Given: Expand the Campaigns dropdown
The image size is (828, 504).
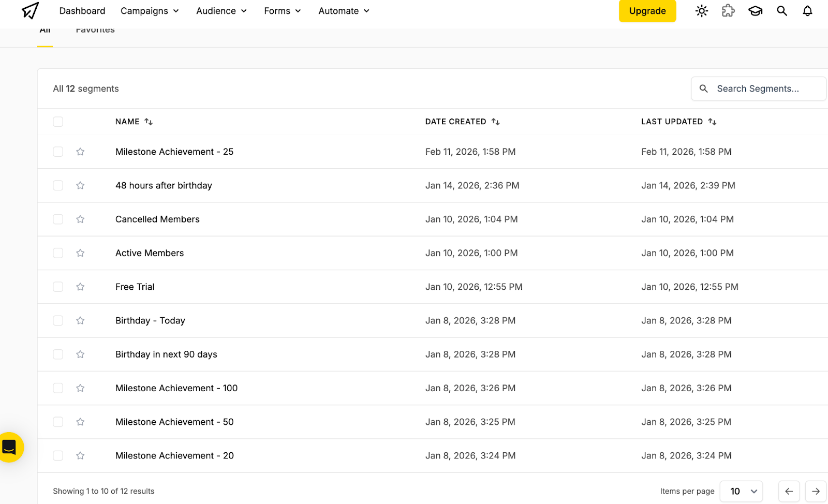Looking at the screenshot, I should [150, 10].
